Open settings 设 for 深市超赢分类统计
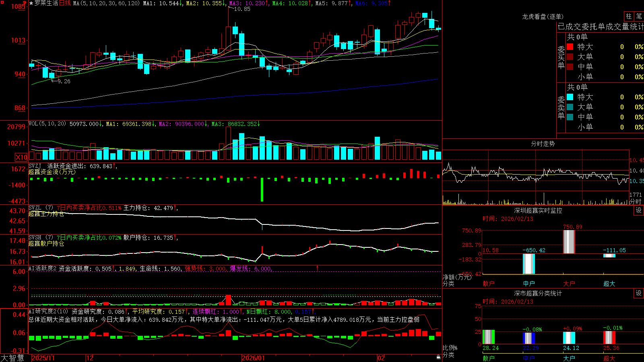Image resolution: width=644 pixels, height=362 pixels. tap(639, 293)
